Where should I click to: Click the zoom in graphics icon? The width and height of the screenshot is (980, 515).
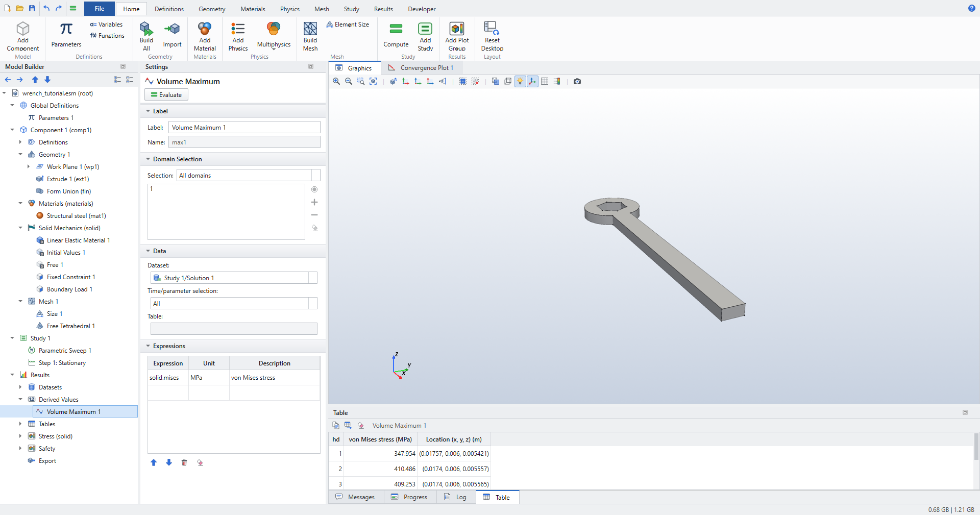click(x=336, y=81)
